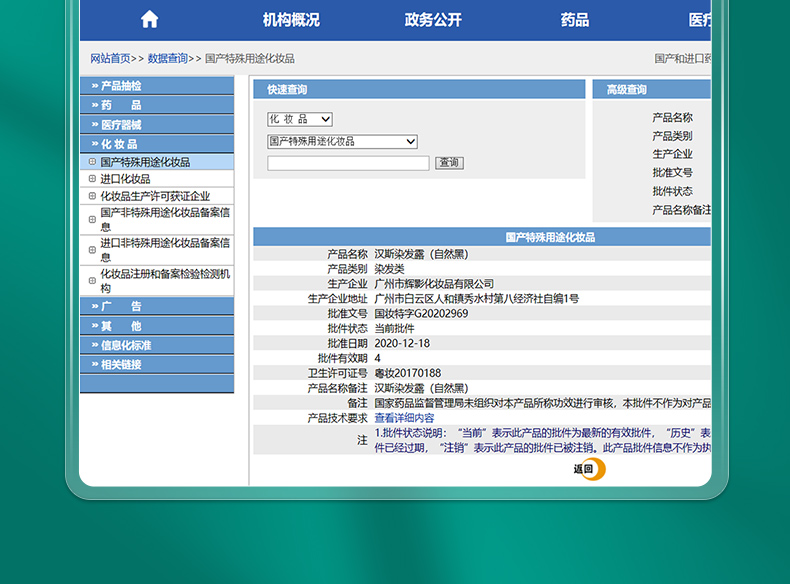The width and height of the screenshot is (790, 584).
Task: Collapse the 化妆品 sidebar section
Action: (x=157, y=144)
